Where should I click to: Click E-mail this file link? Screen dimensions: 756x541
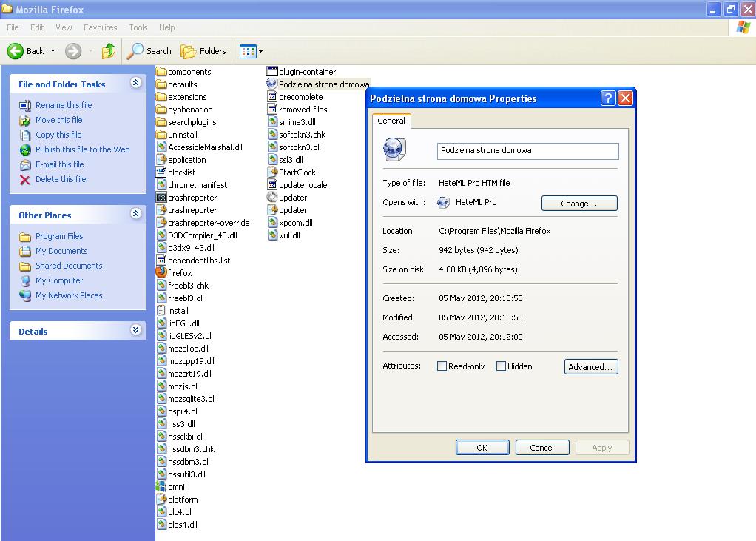(59, 164)
